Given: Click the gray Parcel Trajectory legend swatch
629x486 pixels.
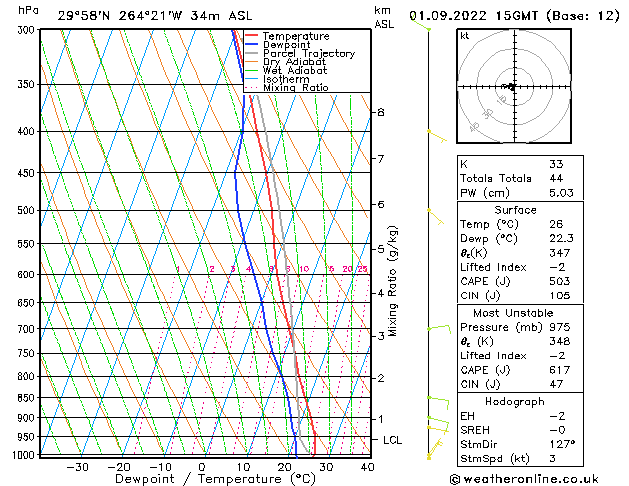Looking at the screenshot, I should coord(252,53).
